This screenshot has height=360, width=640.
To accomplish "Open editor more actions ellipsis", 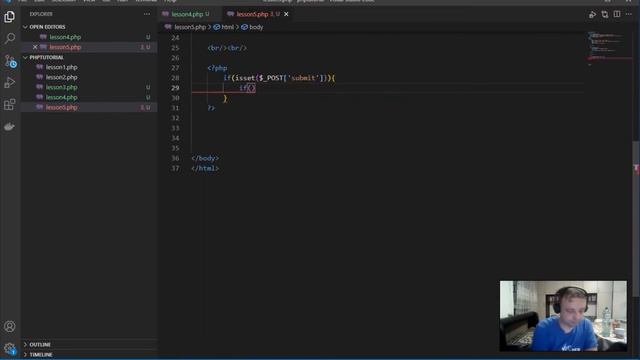I will coord(629,14).
